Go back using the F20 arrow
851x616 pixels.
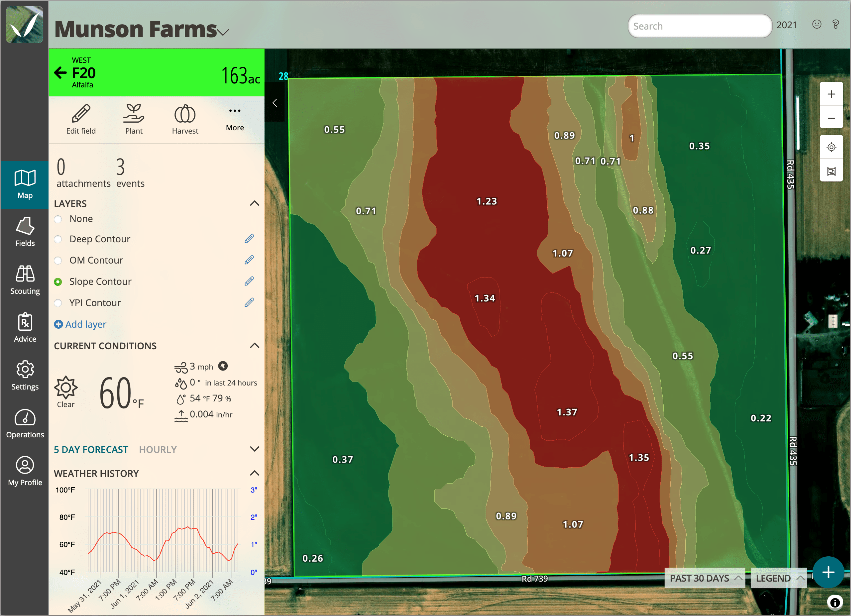[60, 73]
